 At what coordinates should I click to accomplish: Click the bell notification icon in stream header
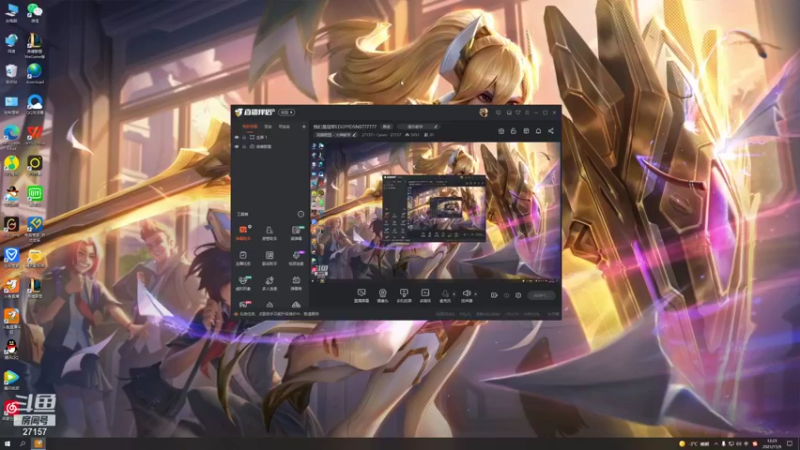(538, 131)
